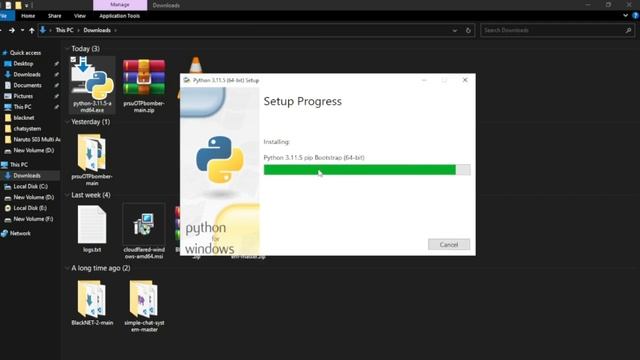This screenshot has width=640, height=360.
Task: Click the Up directory arrow
Action: (x=31, y=30)
